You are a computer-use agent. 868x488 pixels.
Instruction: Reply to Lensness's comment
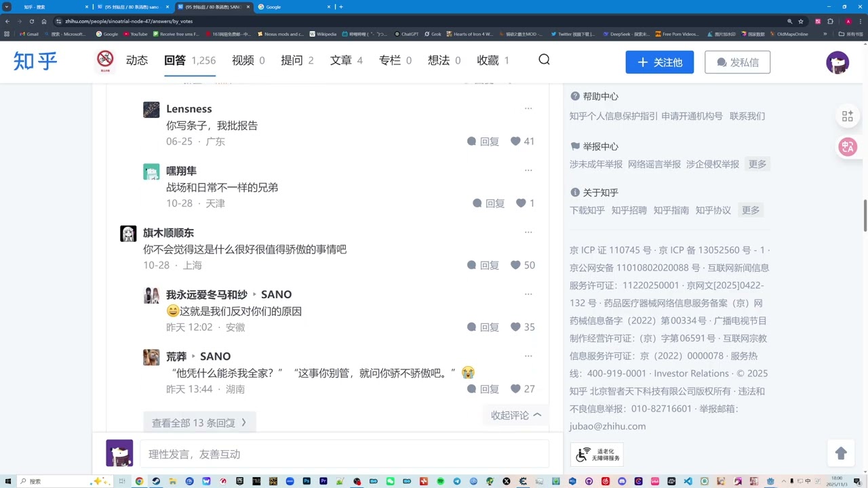483,141
